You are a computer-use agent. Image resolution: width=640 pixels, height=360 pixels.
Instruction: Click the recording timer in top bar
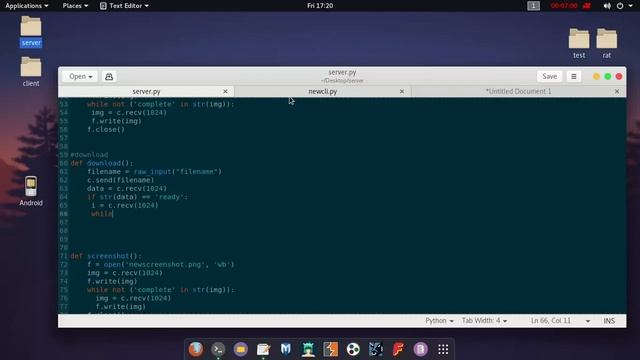564,6
